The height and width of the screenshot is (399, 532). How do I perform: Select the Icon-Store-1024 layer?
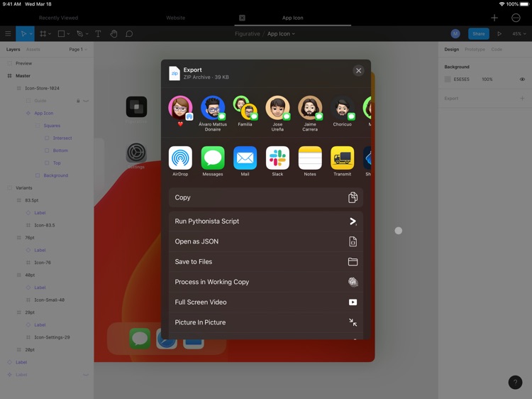(42, 88)
